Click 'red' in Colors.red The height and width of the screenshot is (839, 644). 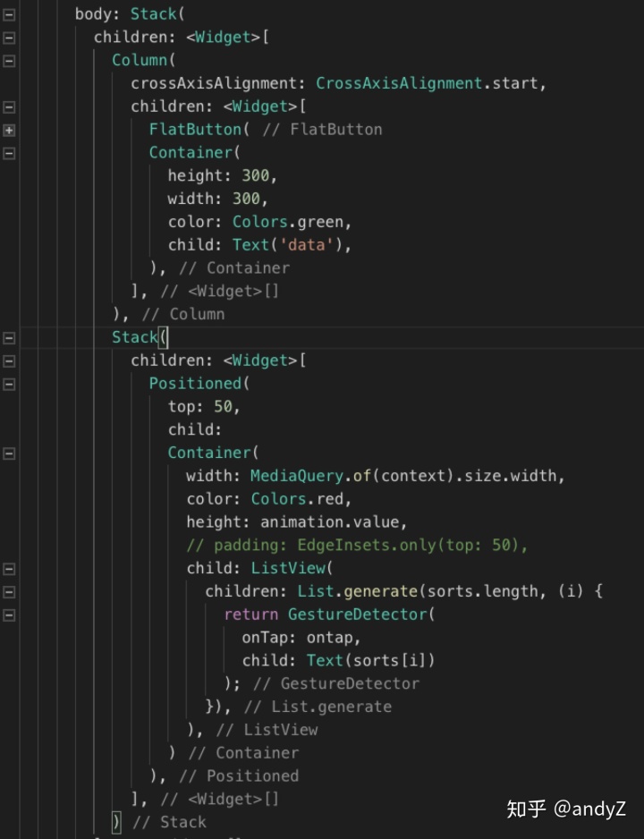click(x=329, y=499)
